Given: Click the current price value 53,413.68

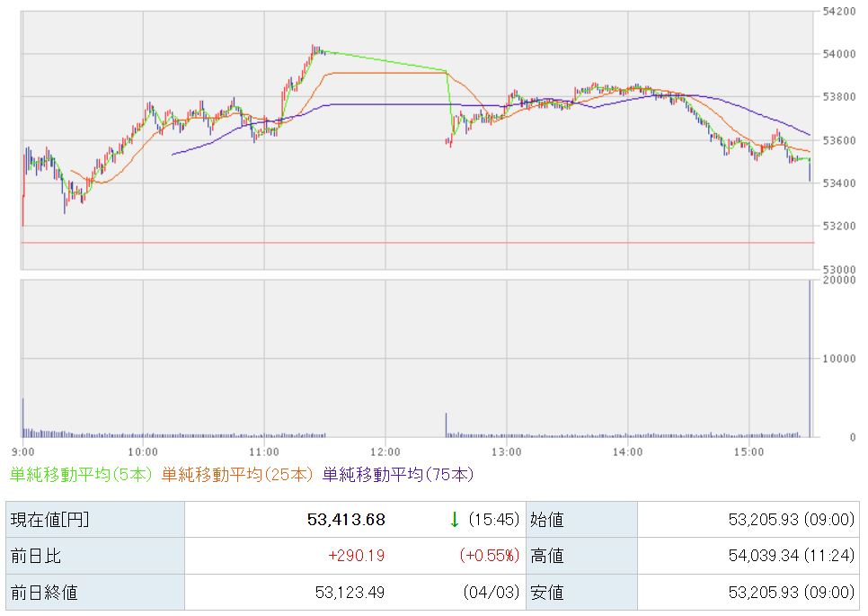Looking at the screenshot, I should click(x=346, y=520).
